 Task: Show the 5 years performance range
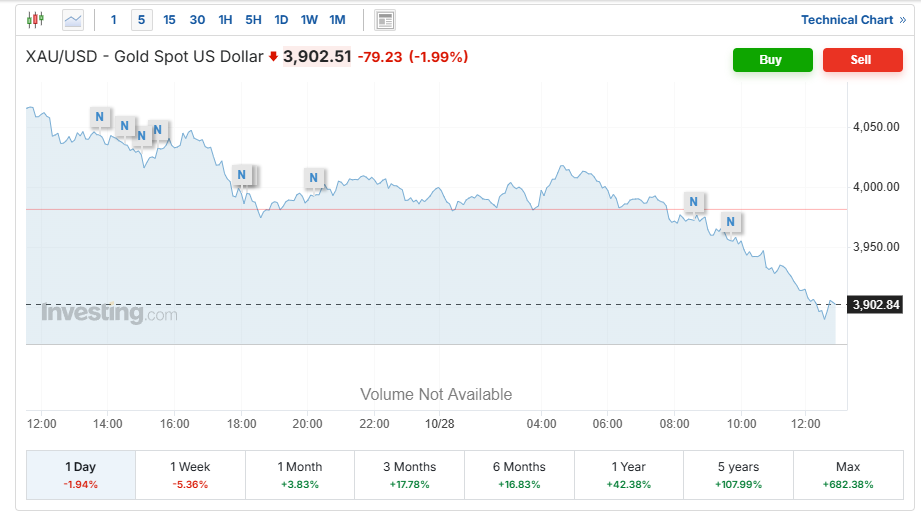click(x=738, y=474)
